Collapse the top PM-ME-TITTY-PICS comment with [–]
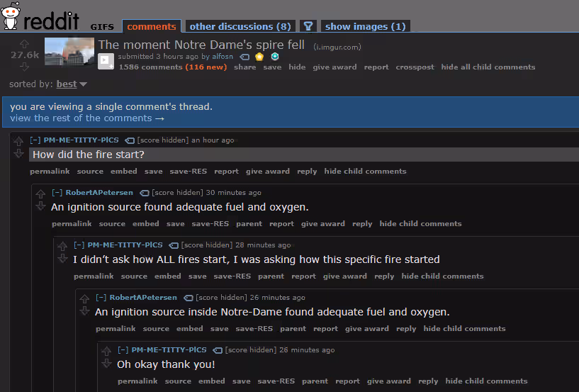 tap(35, 140)
